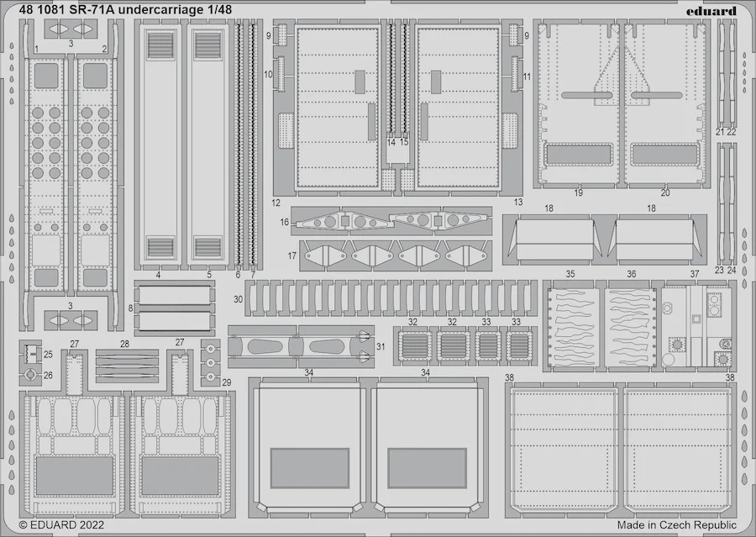This screenshot has height=537, width=756.
Task: Select large riveted door panel part 13
Action: [458, 108]
